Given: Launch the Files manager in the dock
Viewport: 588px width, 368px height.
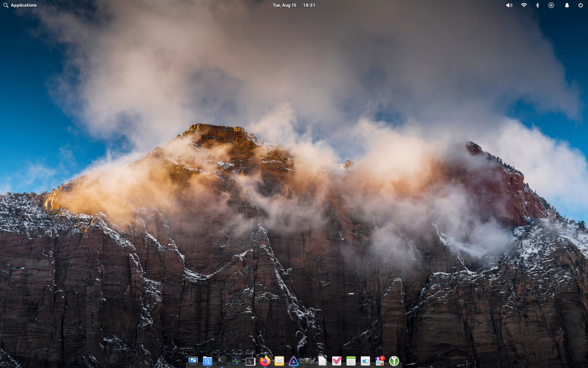Looking at the screenshot, I should 207,361.
